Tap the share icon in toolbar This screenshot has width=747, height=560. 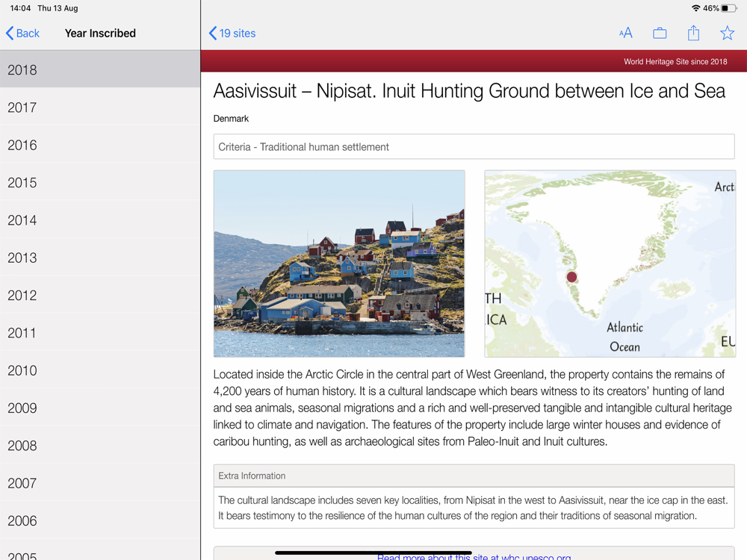point(693,33)
